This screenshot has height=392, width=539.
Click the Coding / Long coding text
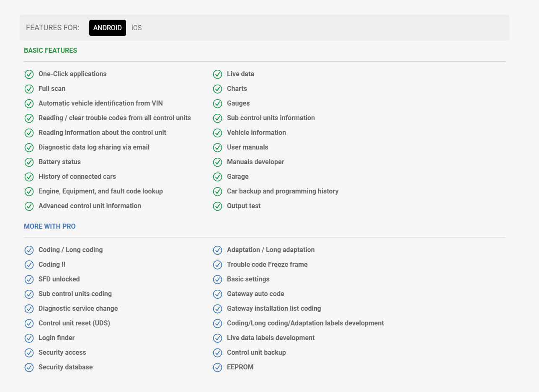click(x=70, y=250)
